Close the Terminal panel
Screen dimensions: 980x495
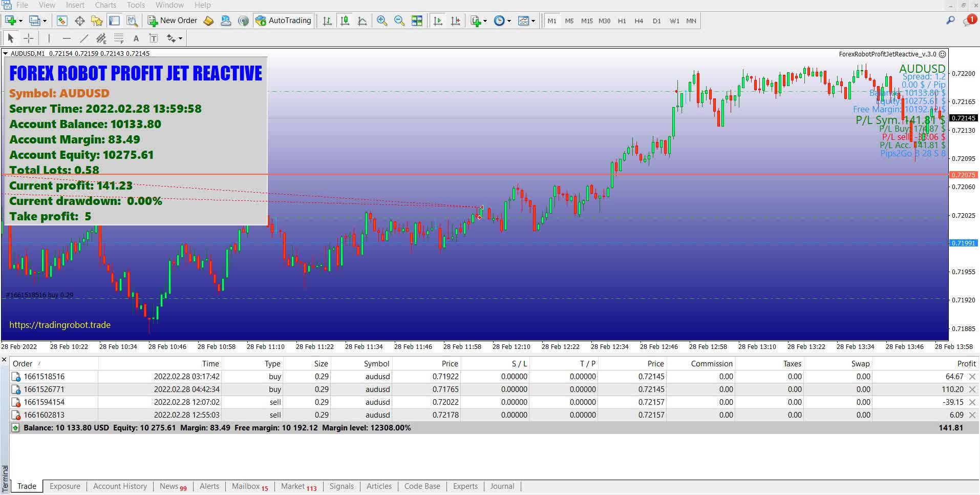[x=4, y=360]
